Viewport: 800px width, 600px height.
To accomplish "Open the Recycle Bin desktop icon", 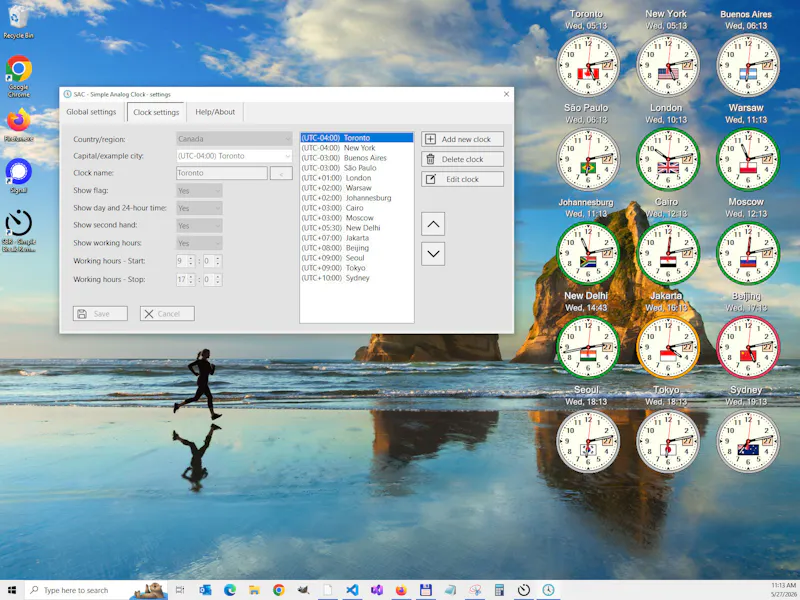I will (18, 21).
